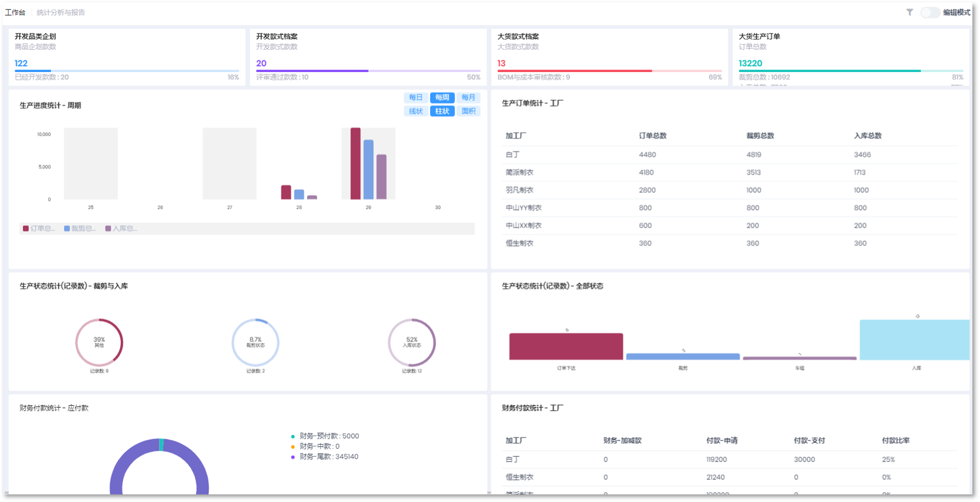The width and height of the screenshot is (980, 502).
Task: Click the 裁剪 blue status bar
Action: pos(683,357)
